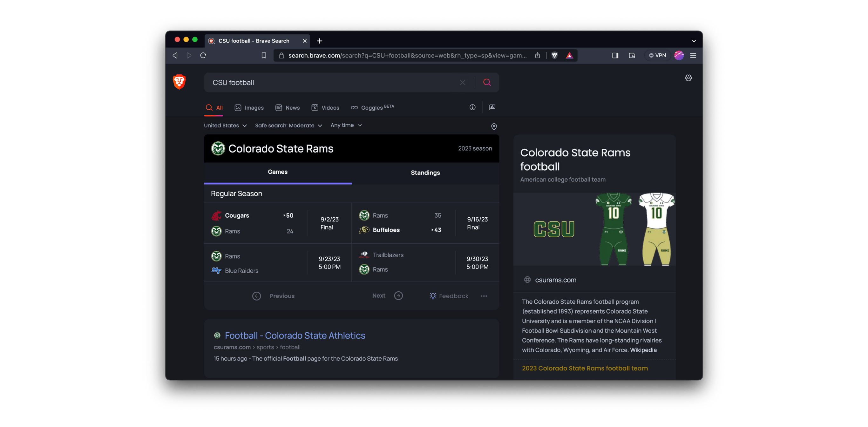Click the csurams.com link in info panel
The height and width of the screenshot is (427, 868).
coord(556,280)
